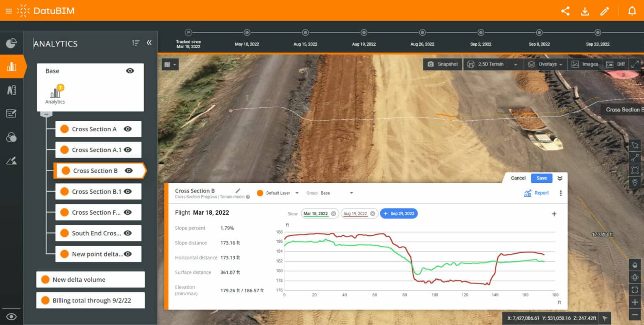This screenshot has width=644, height=325.
Task: Open the Analytics panel in the left sidebar
Action: (11, 66)
